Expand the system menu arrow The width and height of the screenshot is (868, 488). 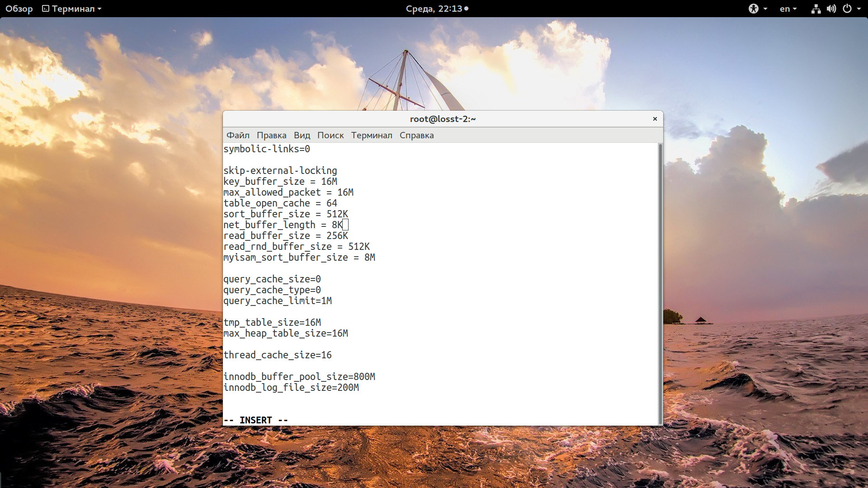(859, 9)
